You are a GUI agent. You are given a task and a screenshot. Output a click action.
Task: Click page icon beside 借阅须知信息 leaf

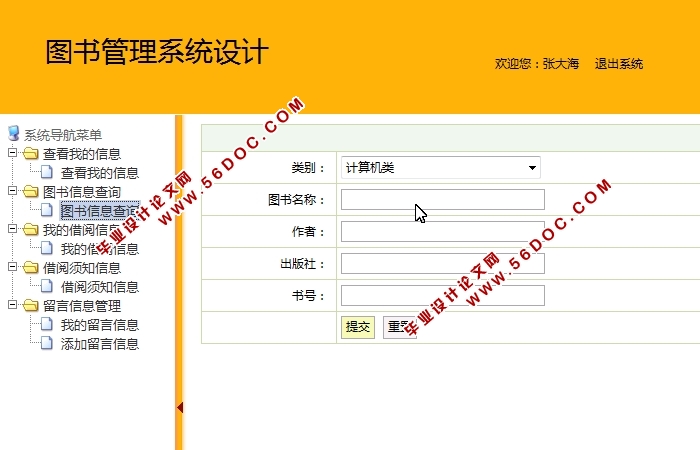47,287
